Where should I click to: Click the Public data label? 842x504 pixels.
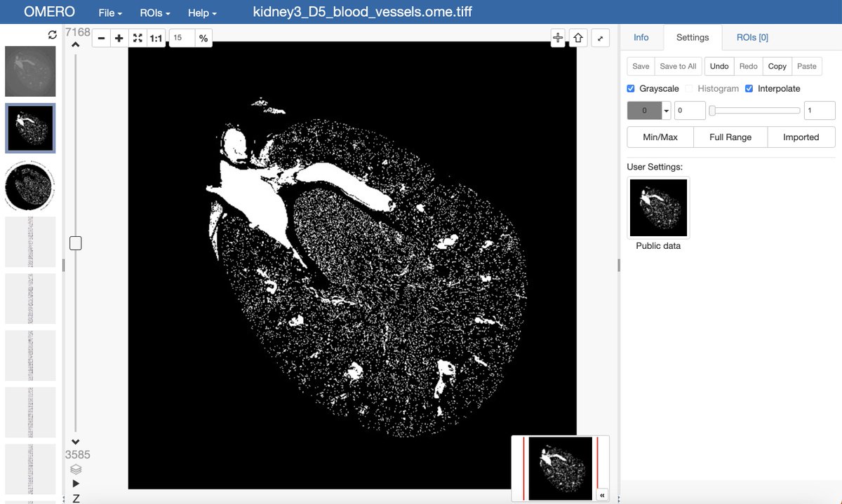point(658,246)
